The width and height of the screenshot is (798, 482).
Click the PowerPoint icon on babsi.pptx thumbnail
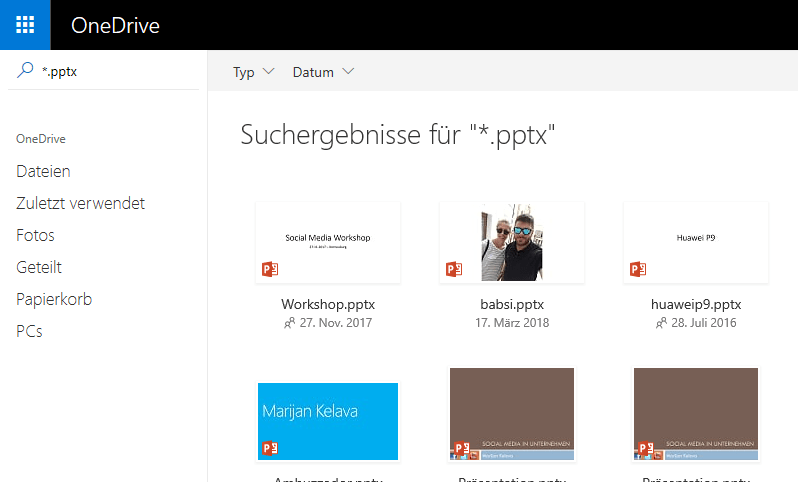coord(454,269)
